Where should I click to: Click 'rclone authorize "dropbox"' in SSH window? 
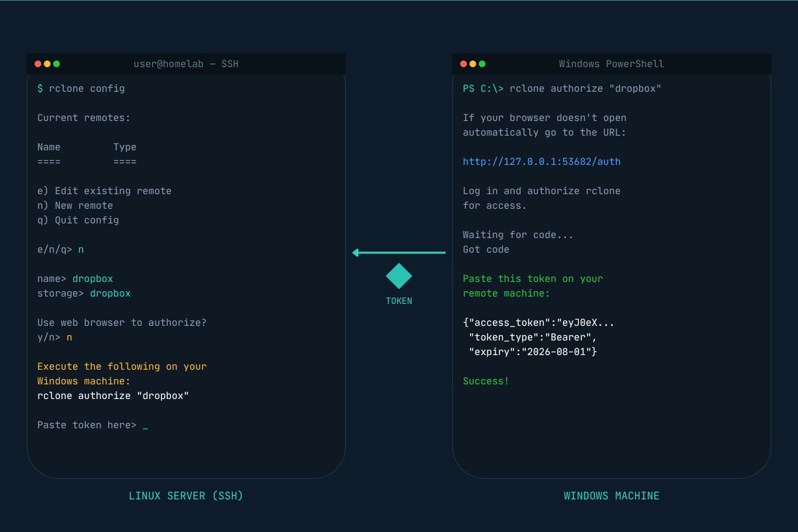[x=113, y=396]
